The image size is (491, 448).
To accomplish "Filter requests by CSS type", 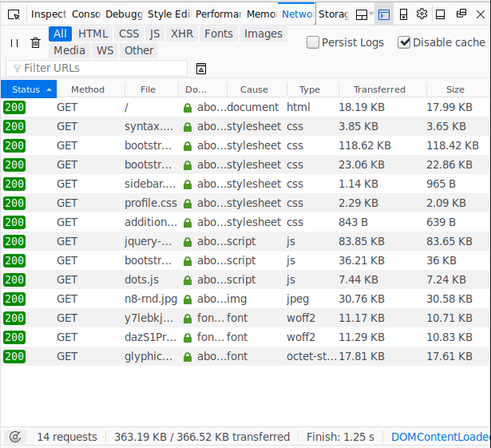I will coord(129,34).
